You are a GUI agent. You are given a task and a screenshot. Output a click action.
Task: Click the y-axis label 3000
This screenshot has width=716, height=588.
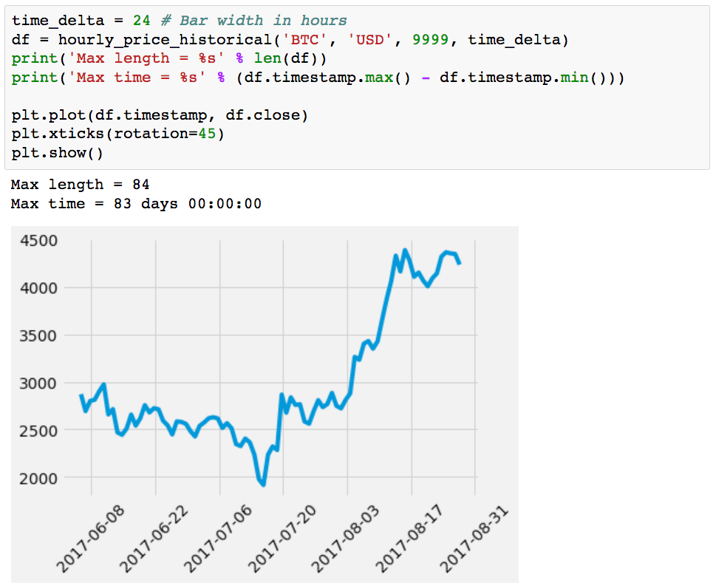[x=38, y=383]
